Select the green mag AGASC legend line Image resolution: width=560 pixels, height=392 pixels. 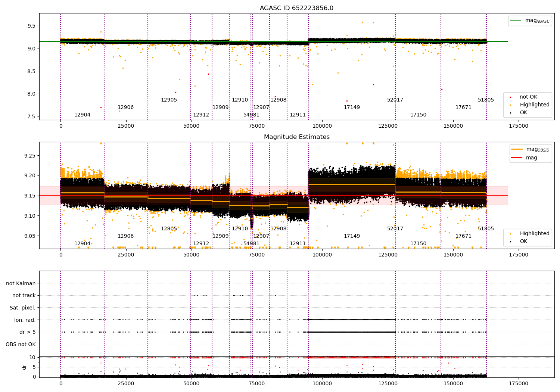click(x=516, y=21)
